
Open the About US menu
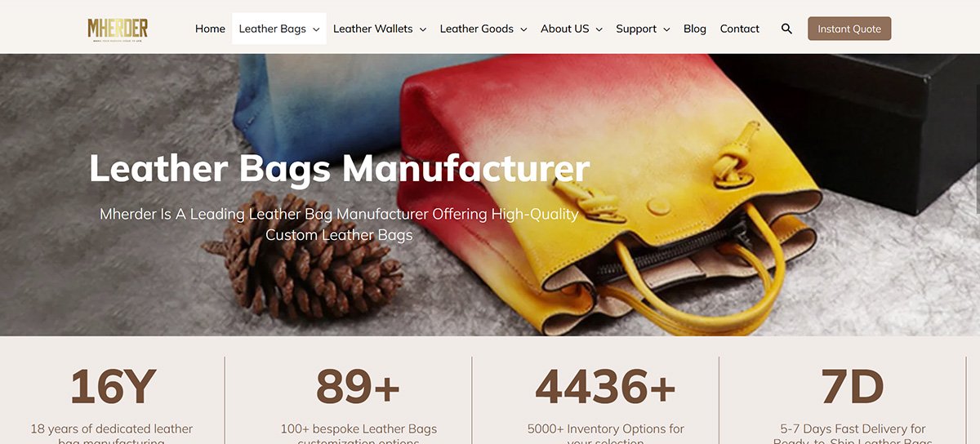[x=564, y=29]
